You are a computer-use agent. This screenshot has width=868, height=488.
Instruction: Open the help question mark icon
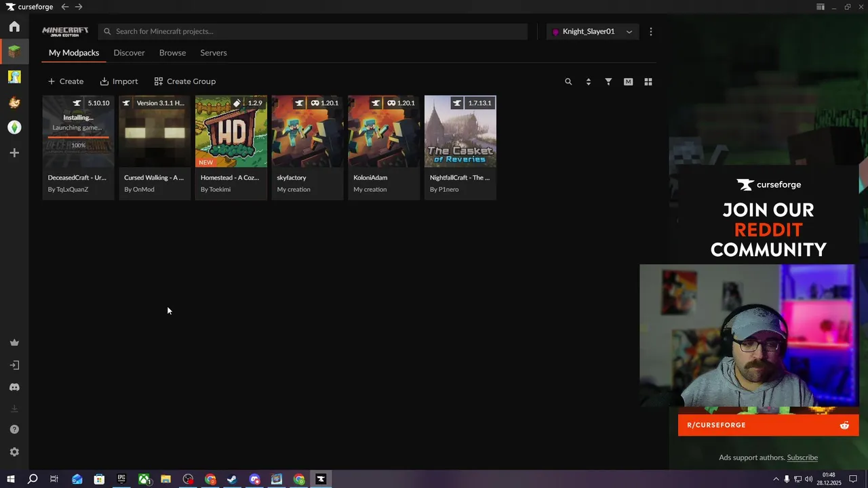coord(14,430)
